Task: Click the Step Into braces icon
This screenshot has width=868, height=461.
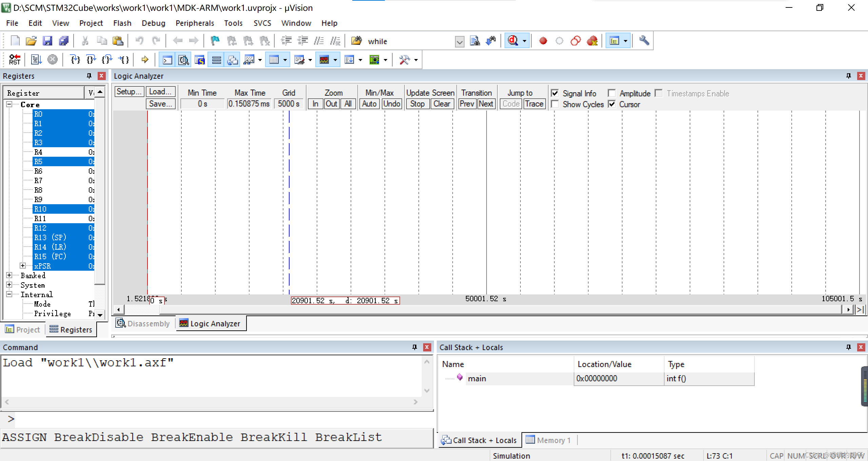Action: point(75,60)
